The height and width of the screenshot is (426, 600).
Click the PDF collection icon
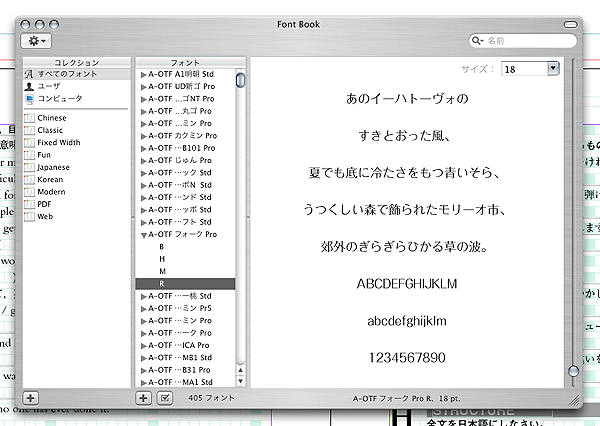point(29,204)
